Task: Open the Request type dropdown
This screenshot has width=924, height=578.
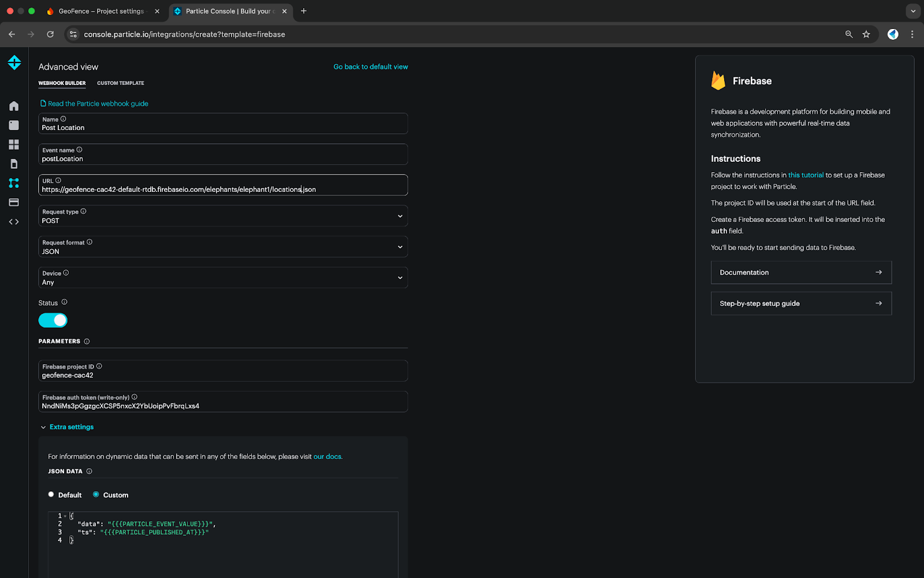Action: [x=223, y=216]
